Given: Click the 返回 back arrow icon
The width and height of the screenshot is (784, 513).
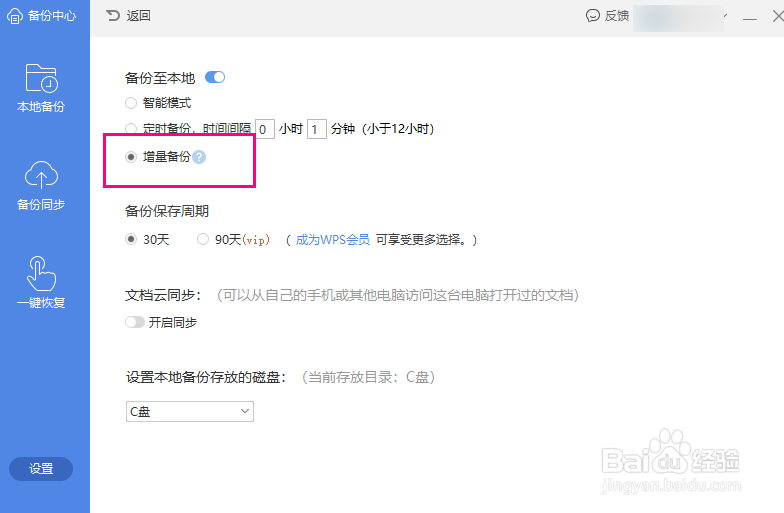Looking at the screenshot, I should point(113,16).
